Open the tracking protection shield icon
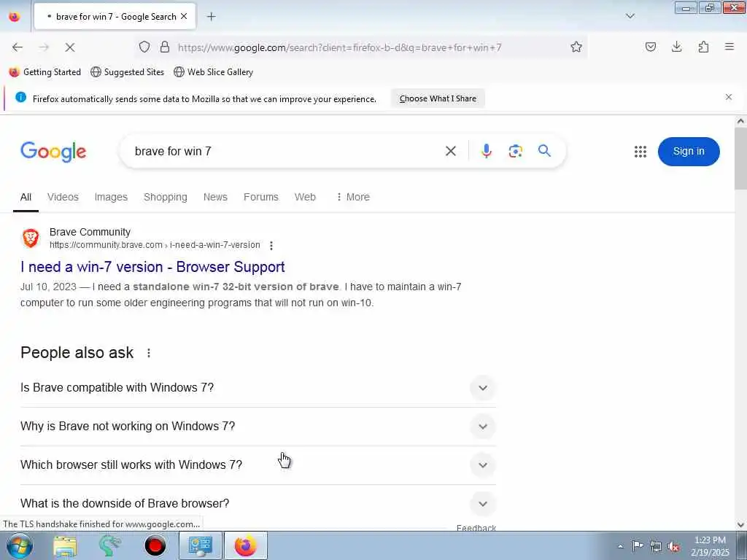747x560 pixels. 144,47
